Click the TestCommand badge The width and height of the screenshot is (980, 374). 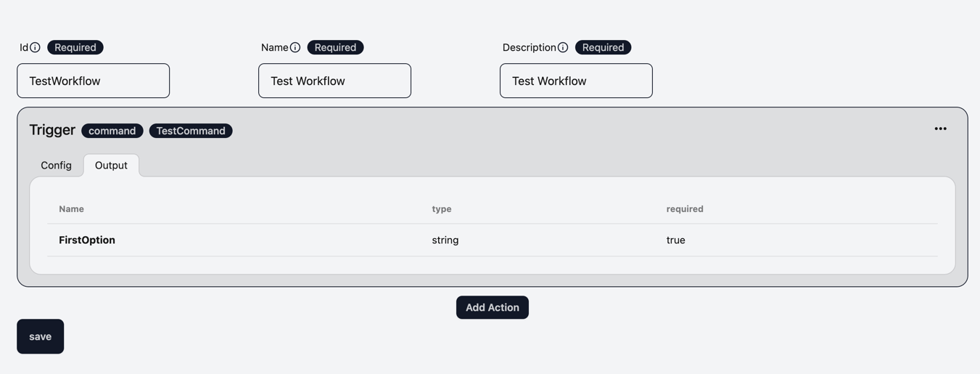point(191,131)
